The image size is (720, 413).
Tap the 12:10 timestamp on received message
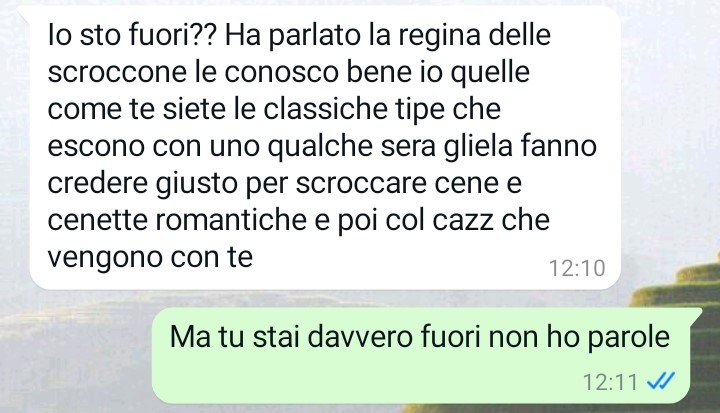[577, 268]
